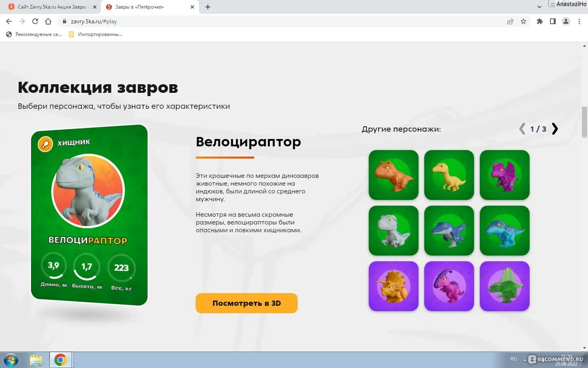
Task: Click the RU language indicator
Action: pyautogui.click(x=514, y=359)
